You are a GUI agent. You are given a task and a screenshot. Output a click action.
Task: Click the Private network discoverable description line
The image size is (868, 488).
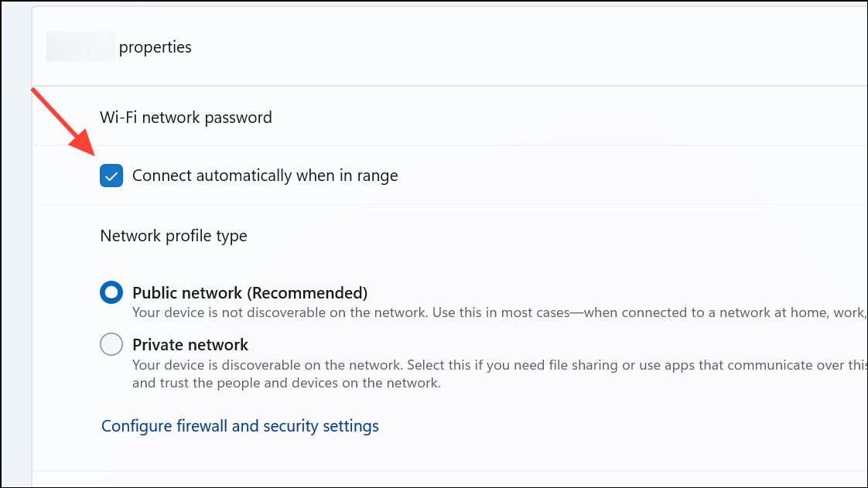point(495,364)
